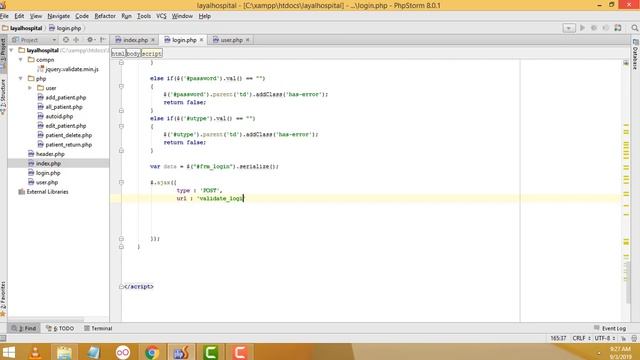Screen dimensions: 640x360
Task: Toggle code fold at $.ajax line
Action: click(x=121, y=182)
